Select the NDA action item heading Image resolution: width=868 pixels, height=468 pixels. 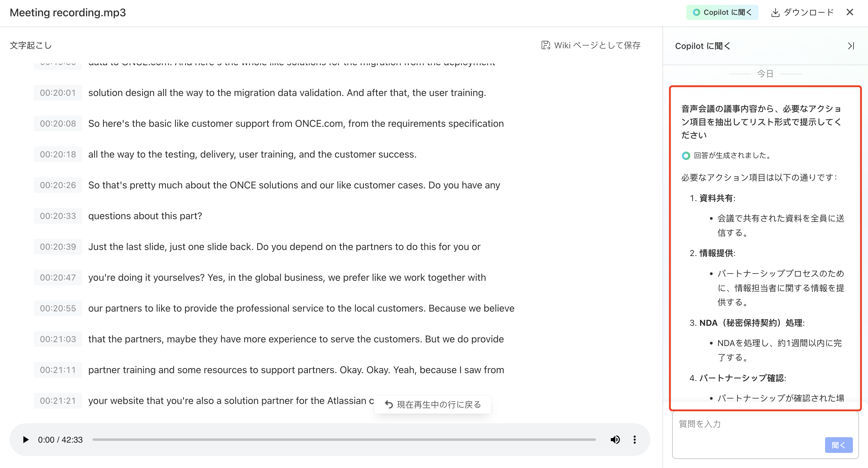pos(751,323)
